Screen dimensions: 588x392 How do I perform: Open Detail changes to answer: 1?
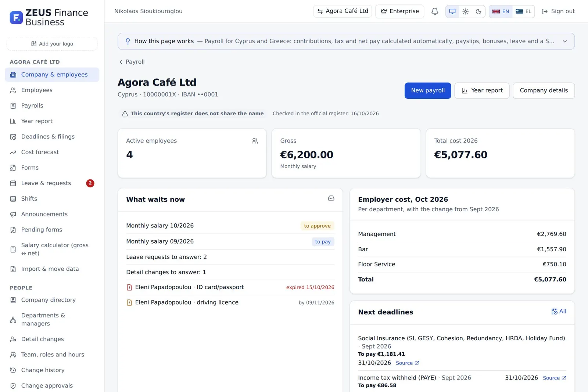tap(230, 272)
